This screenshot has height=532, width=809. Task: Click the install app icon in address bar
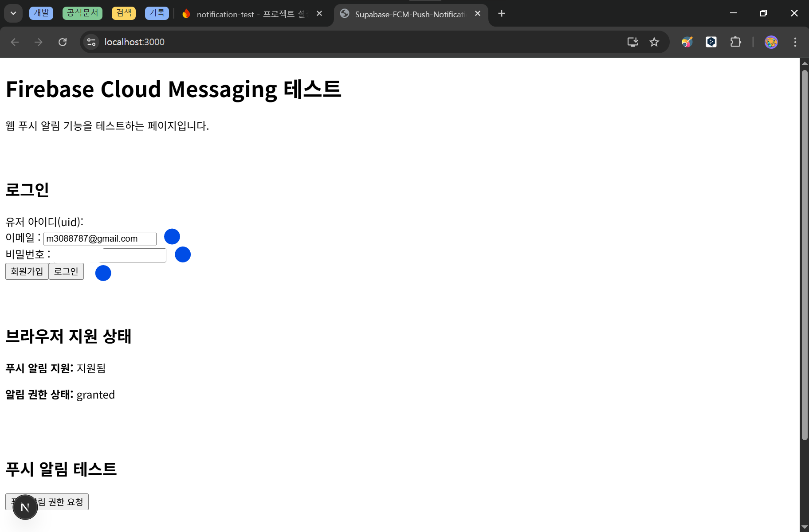tap(633, 42)
